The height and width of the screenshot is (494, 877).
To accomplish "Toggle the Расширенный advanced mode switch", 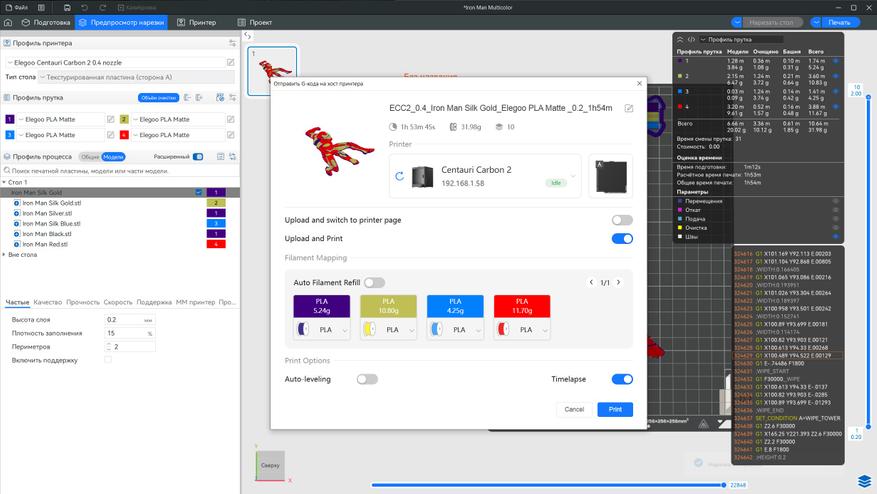I will click(198, 157).
